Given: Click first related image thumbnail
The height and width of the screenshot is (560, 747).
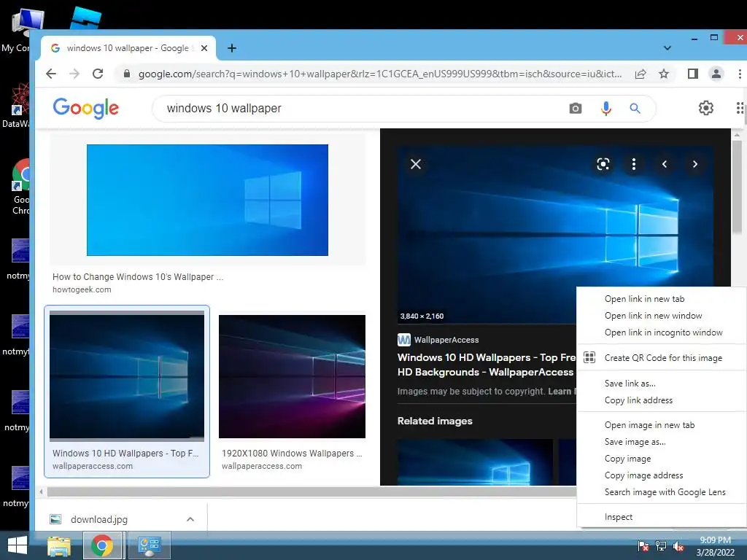Looking at the screenshot, I should coord(475,462).
